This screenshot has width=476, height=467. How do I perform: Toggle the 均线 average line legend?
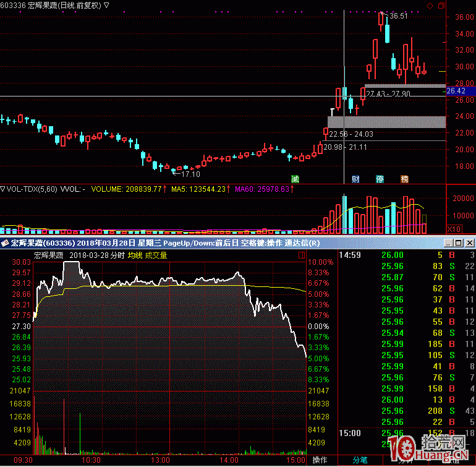click(x=135, y=255)
